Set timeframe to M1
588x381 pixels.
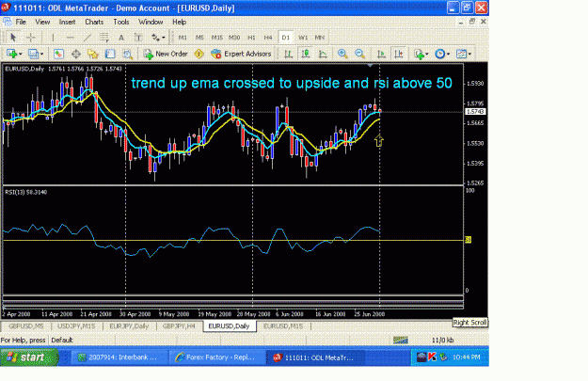[x=183, y=37]
